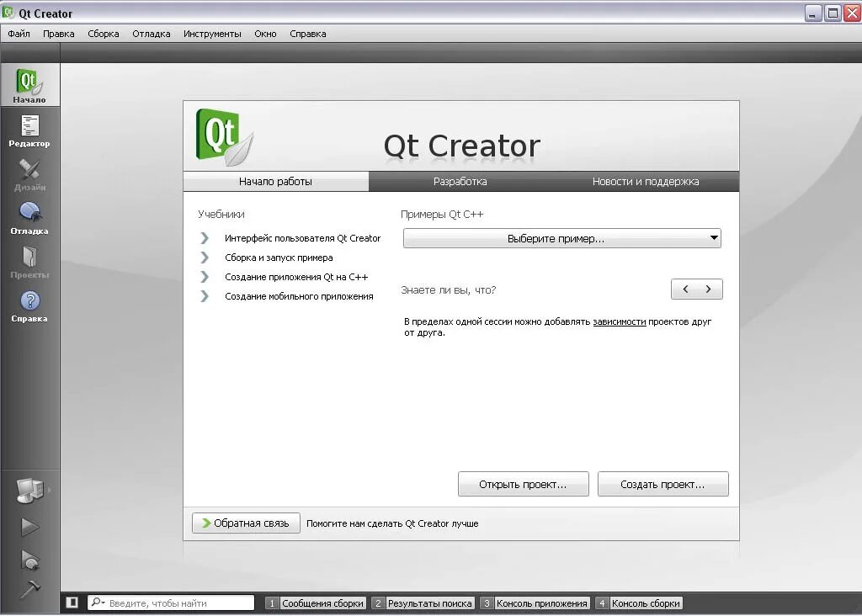
Task: Toggle Консоль сборки output pane
Action: (639, 603)
